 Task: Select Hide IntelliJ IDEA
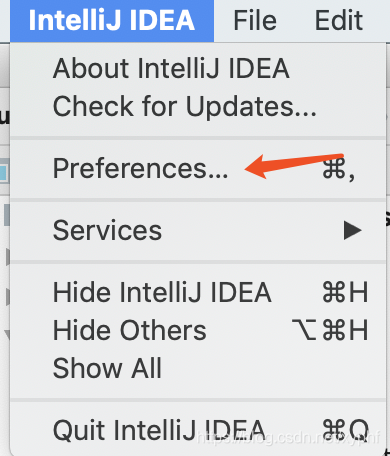pyautogui.click(x=198, y=292)
